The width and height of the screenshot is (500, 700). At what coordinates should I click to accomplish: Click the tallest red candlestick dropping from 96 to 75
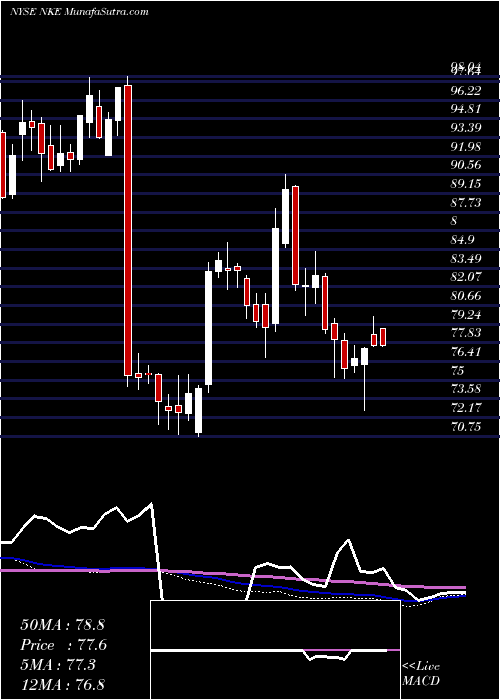click(128, 230)
